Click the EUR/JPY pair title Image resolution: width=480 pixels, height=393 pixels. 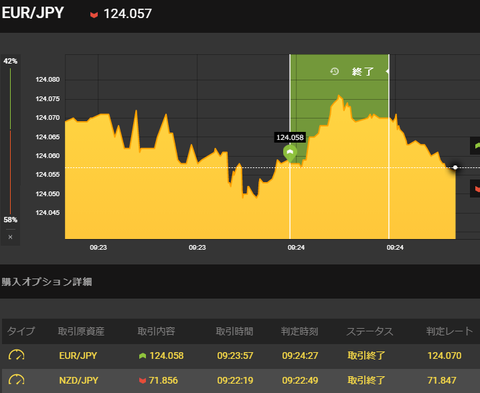click(x=32, y=13)
